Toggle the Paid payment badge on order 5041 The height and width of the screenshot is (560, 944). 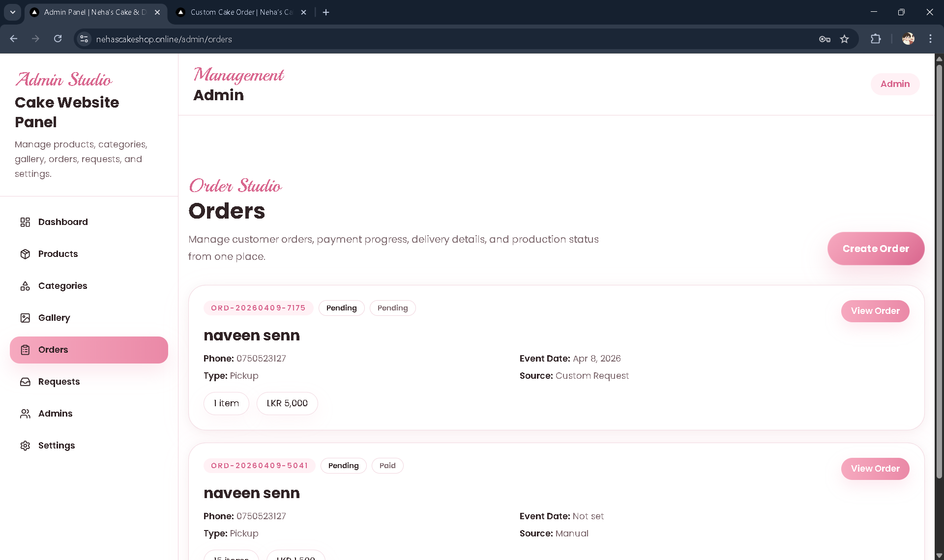pyautogui.click(x=387, y=465)
